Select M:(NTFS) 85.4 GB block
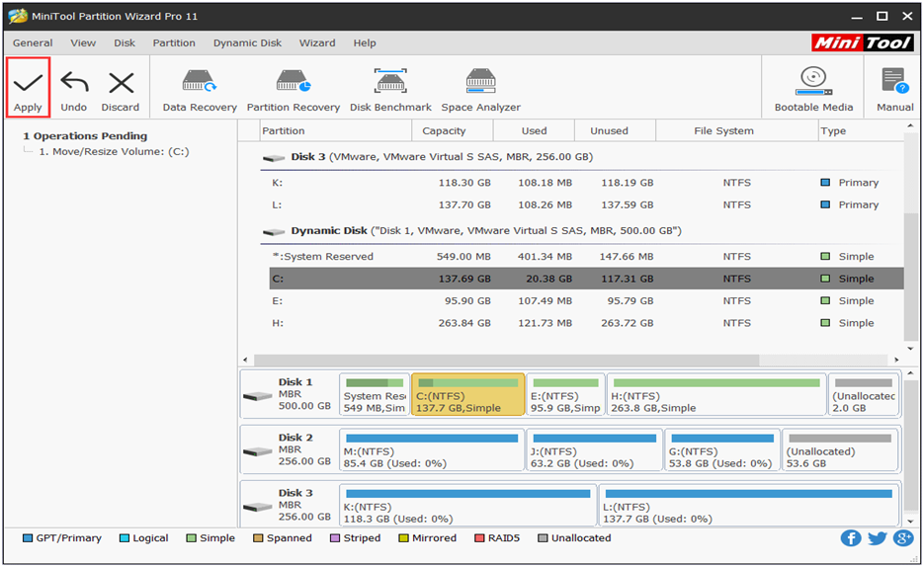 coord(431,449)
